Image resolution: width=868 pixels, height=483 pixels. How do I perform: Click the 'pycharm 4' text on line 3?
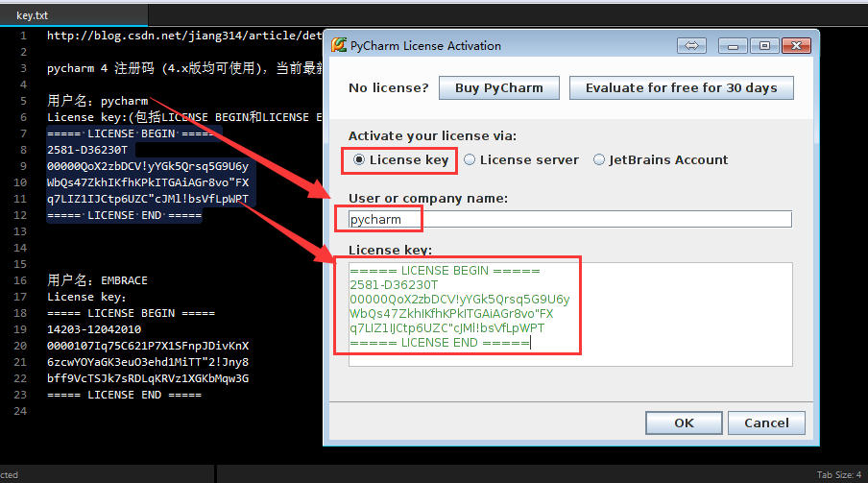point(77,69)
